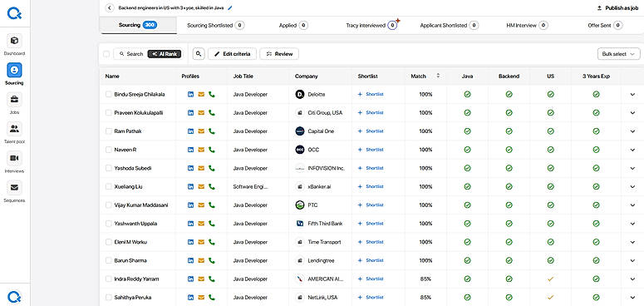The image size is (644, 306).
Task: Expand Ram Pathak's row chevron
Action: (632, 131)
